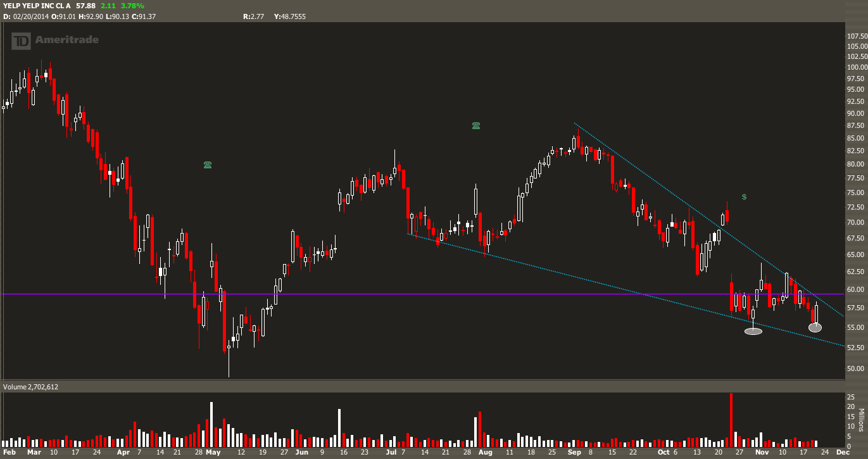Image resolution: width=868 pixels, height=459 pixels.
Task: Click the YELP YELP INC CL A symbol title
Action: (36, 5)
